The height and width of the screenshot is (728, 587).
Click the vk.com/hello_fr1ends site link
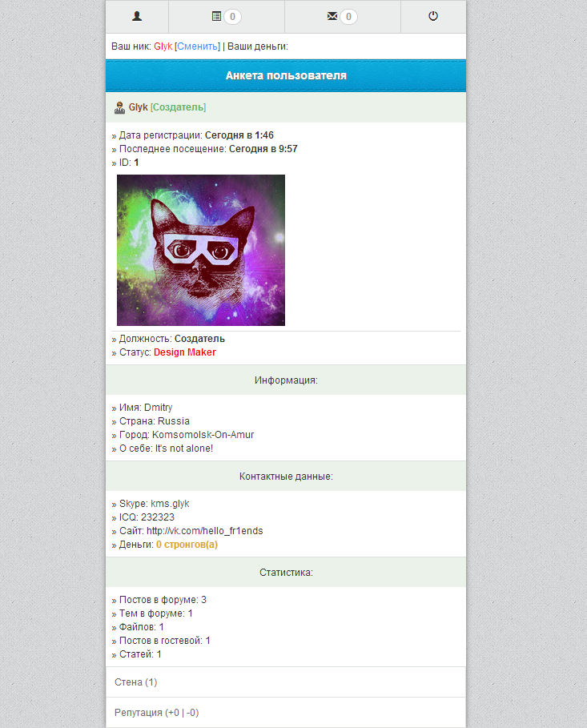[205, 531]
